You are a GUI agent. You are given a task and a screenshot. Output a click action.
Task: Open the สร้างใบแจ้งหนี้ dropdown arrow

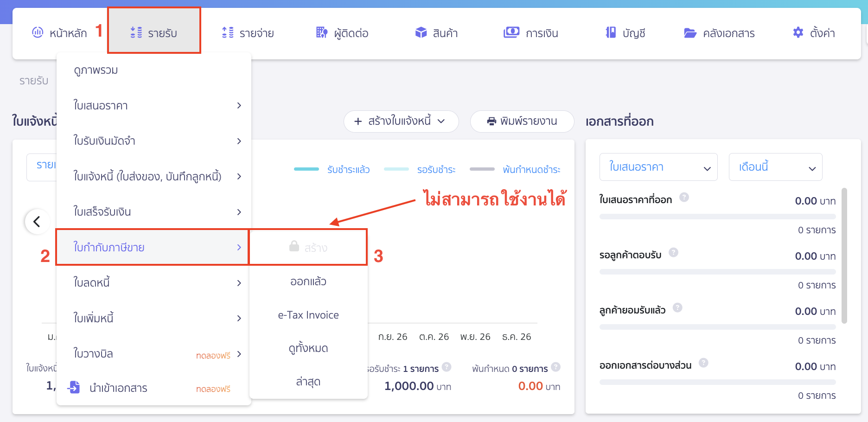click(440, 121)
